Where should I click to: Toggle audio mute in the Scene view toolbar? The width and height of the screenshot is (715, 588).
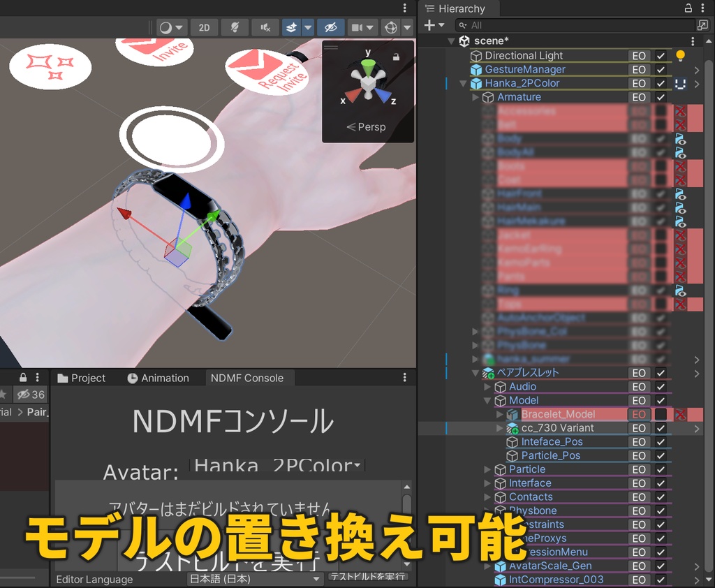(265, 27)
